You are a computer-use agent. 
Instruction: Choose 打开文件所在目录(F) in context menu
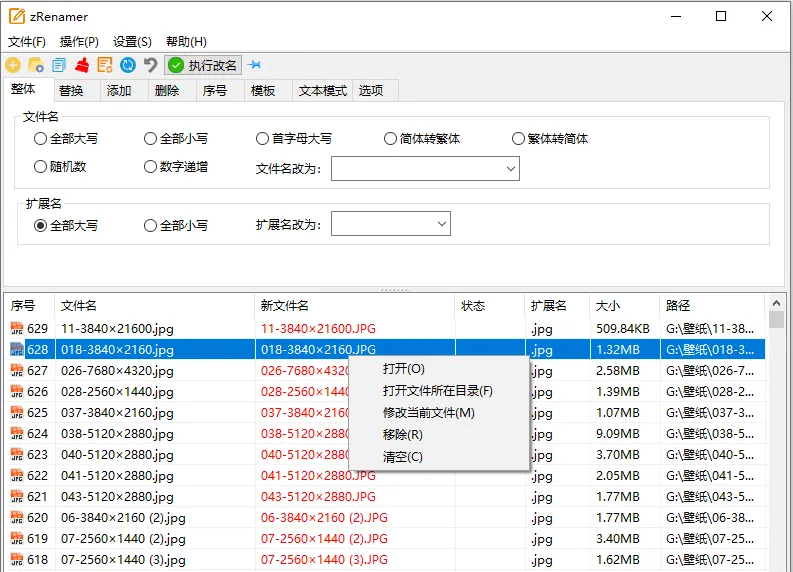(437, 391)
